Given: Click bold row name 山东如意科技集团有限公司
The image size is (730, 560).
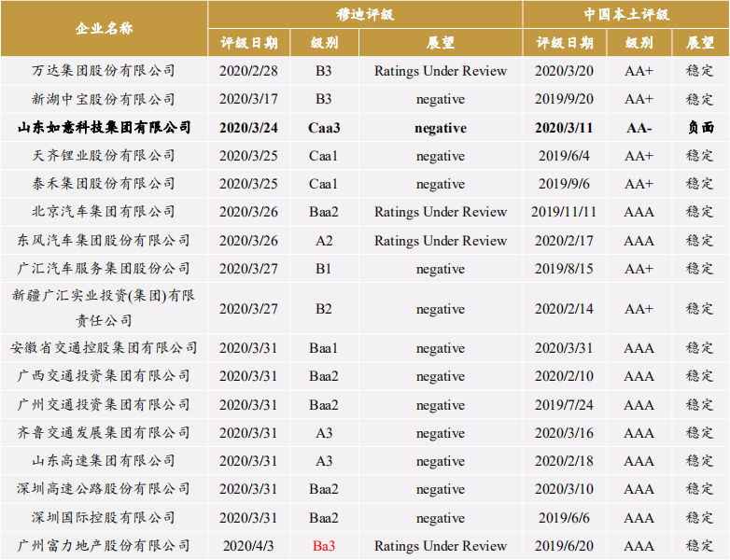Looking at the screenshot, I should coord(105,128).
